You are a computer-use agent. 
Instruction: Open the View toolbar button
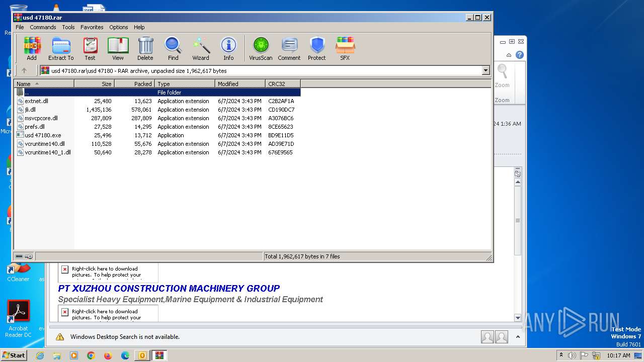[x=118, y=49]
